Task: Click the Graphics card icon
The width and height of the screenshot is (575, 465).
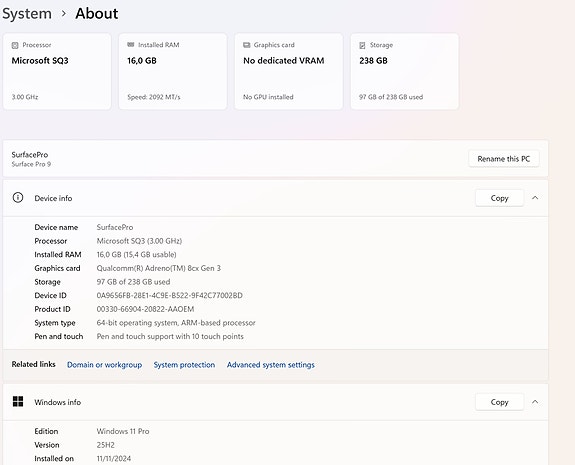Action: point(246,45)
